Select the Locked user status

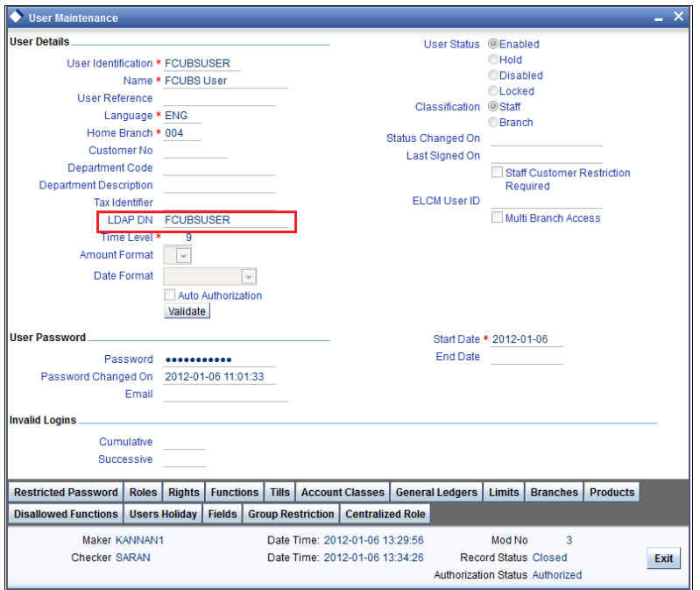coord(493,90)
